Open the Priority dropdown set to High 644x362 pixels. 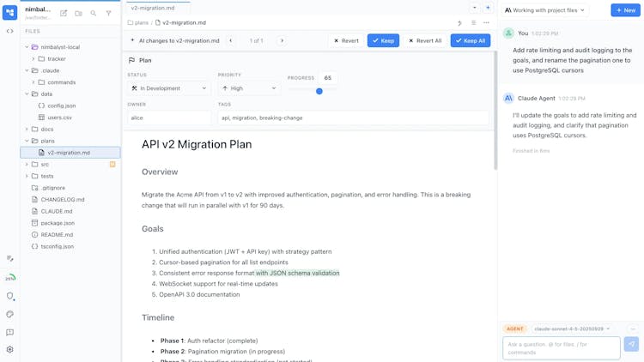tap(249, 88)
